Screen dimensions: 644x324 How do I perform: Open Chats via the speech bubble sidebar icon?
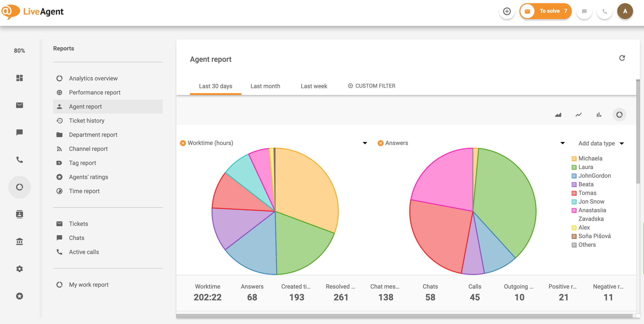(x=20, y=132)
